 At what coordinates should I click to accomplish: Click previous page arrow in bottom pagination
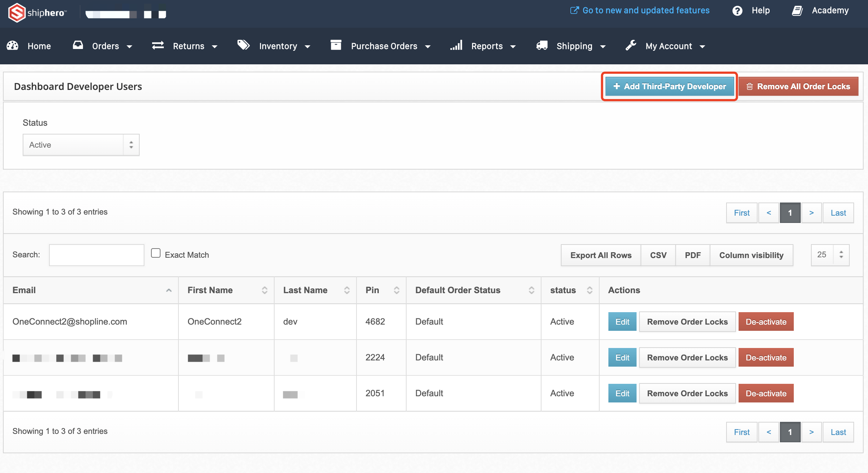tap(769, 432)
